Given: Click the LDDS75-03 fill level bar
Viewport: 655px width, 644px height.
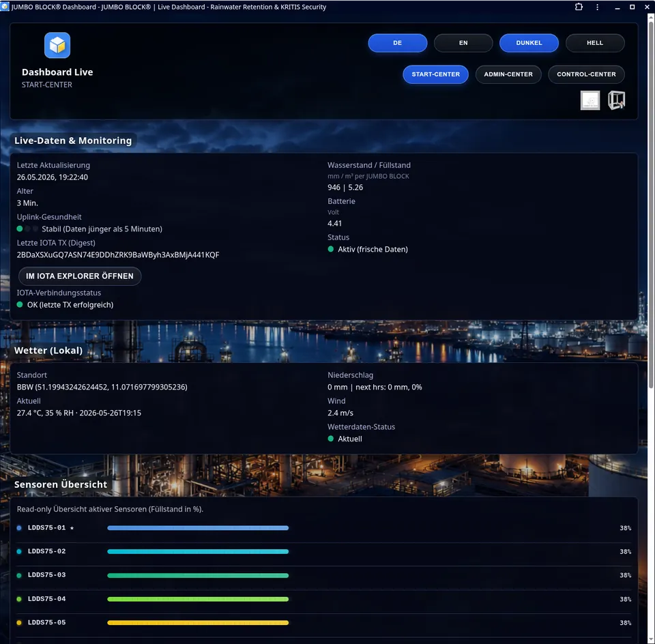Looking at the screenshot, I should coord(198,575).
